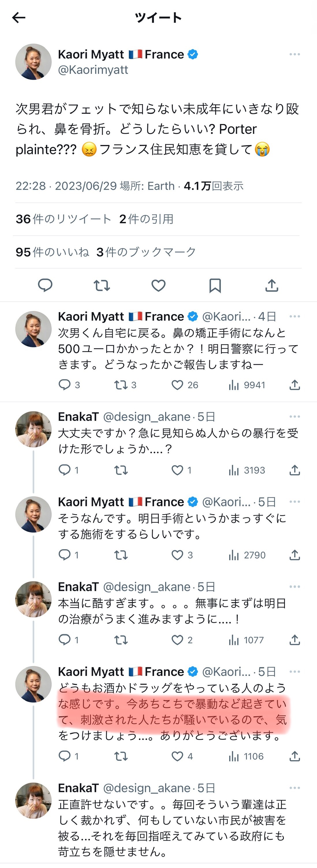Viewport: 317px width, 868px height.
Task: View analytics showing 9941 views
Action: point(247,385)
